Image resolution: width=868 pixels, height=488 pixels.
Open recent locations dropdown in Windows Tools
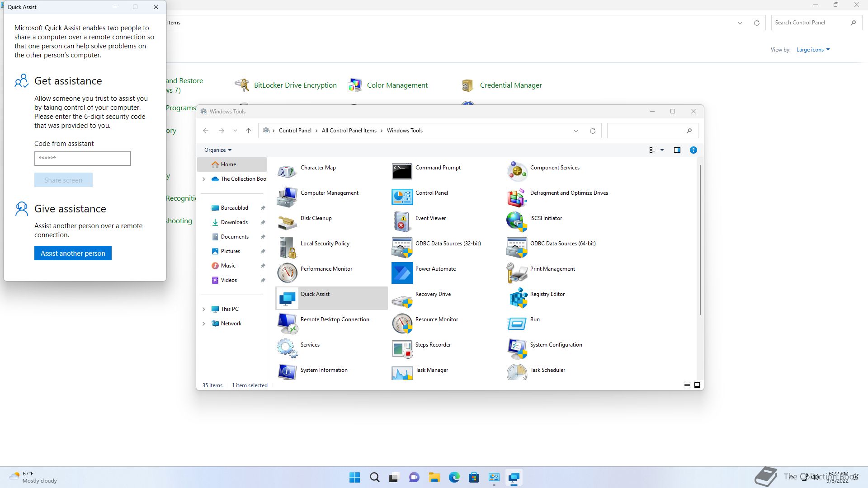pyautogui.click(x=235, y=131)
